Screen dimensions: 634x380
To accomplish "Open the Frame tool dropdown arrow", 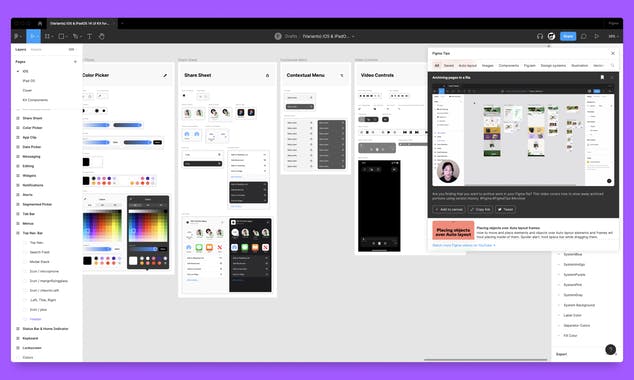I will click(x=53, y=37).
